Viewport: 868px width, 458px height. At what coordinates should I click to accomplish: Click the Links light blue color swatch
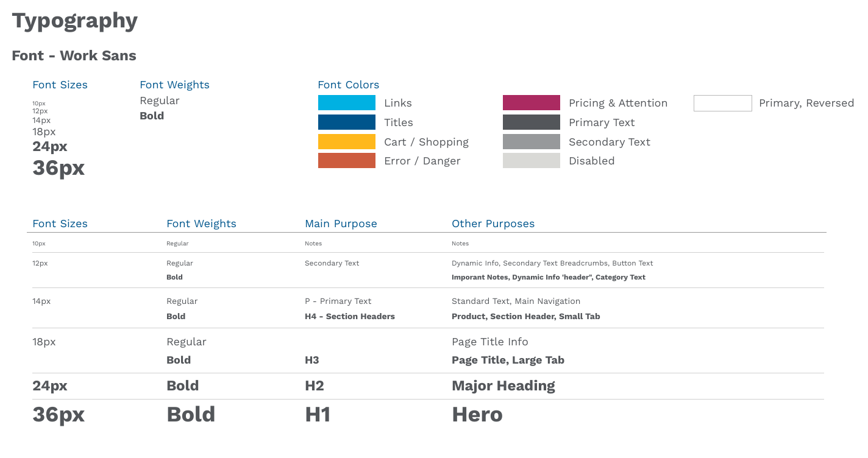coord(347,103)
